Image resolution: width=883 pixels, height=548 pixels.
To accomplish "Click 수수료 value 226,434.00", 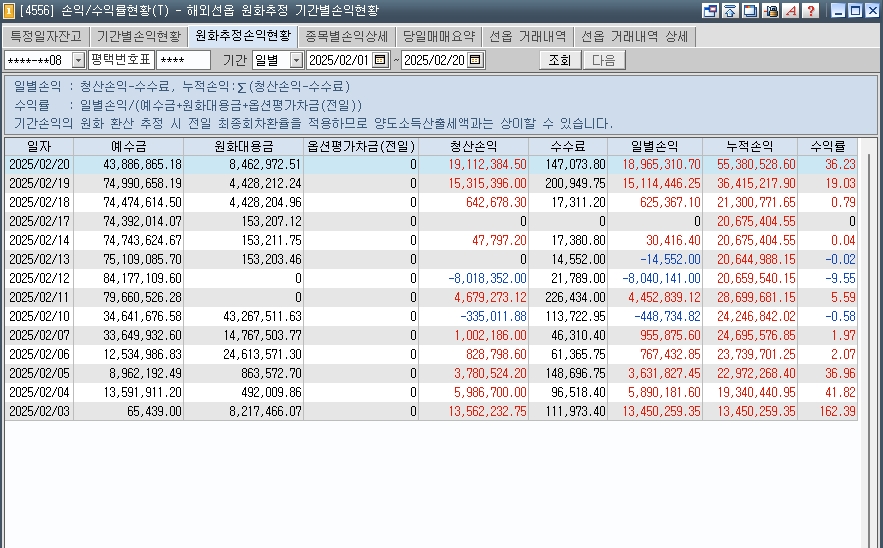I will coord(575,297).
